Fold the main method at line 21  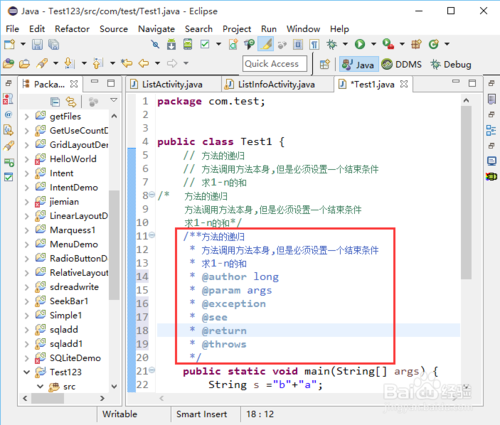tap(152, 370)
